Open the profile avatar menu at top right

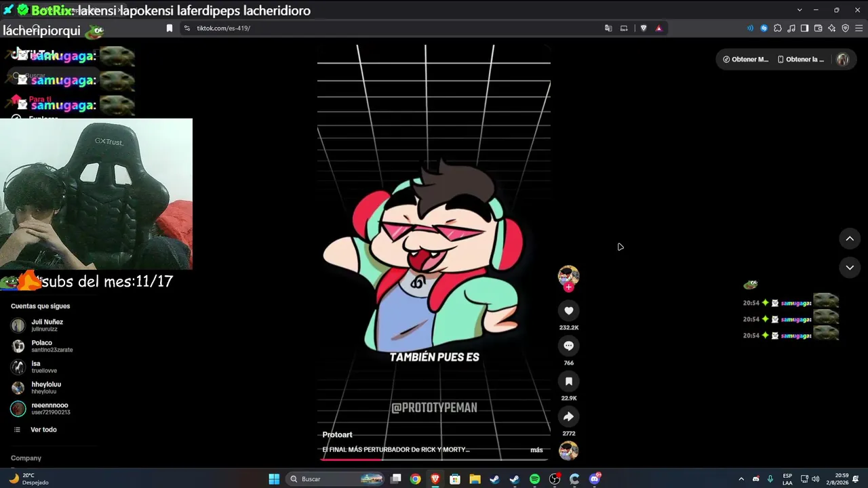(x=843, y=60)
